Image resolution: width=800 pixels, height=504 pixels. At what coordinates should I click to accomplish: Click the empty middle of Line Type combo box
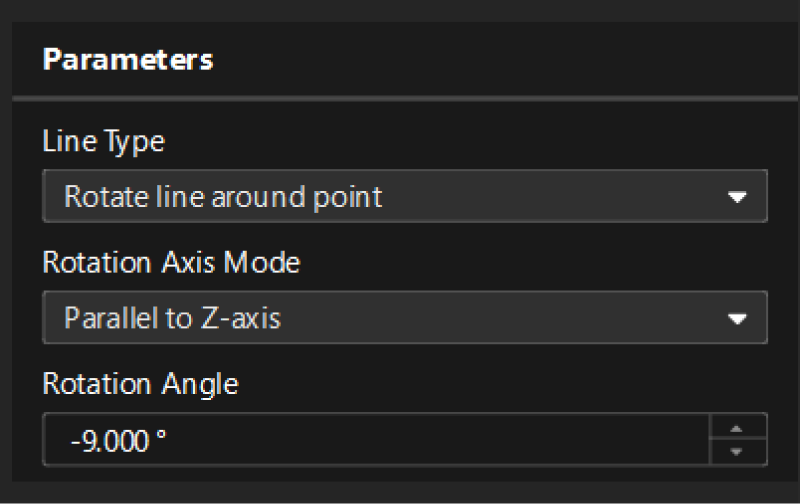(x=550, y=196)
